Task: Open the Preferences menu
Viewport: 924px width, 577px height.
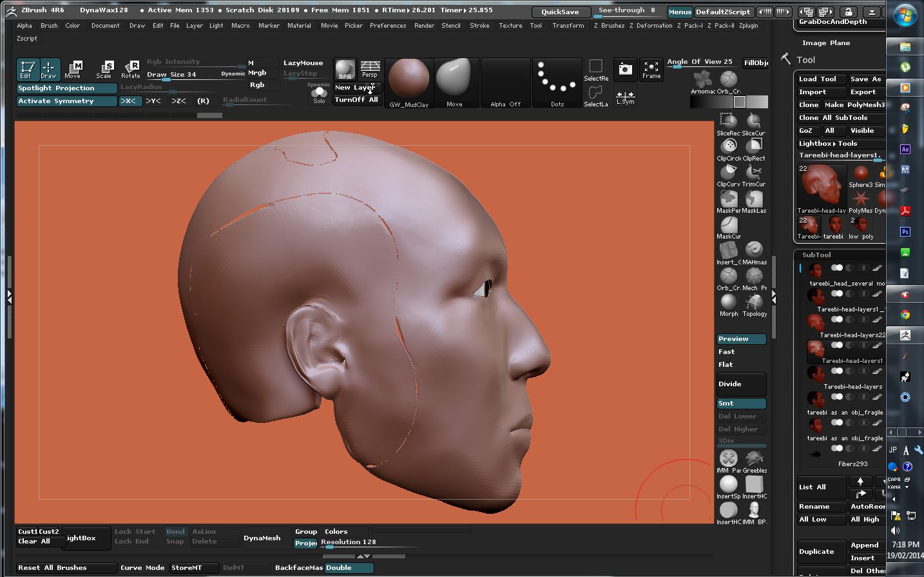Action: (388, 26)
